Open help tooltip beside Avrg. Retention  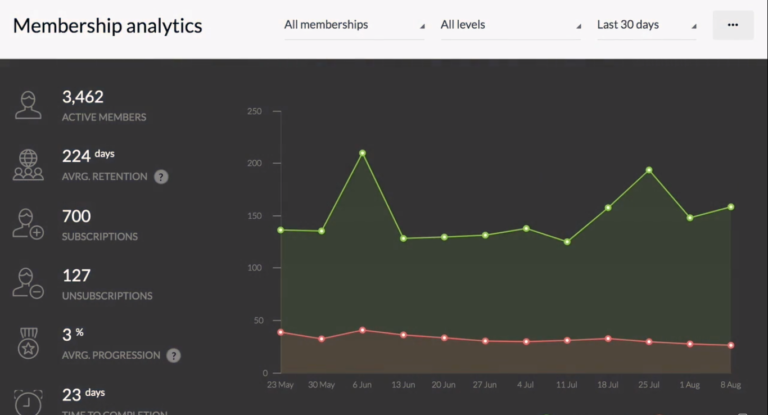[161, 177]
